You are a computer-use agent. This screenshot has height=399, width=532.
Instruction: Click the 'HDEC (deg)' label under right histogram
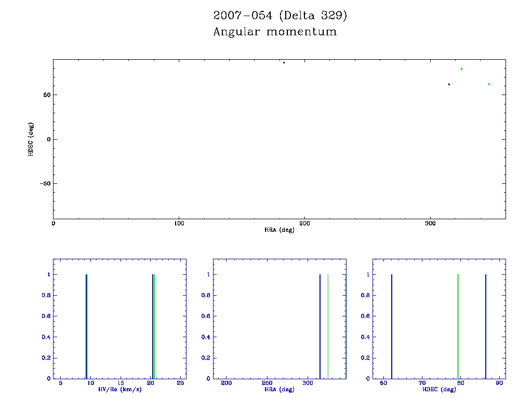pos(439,390)
